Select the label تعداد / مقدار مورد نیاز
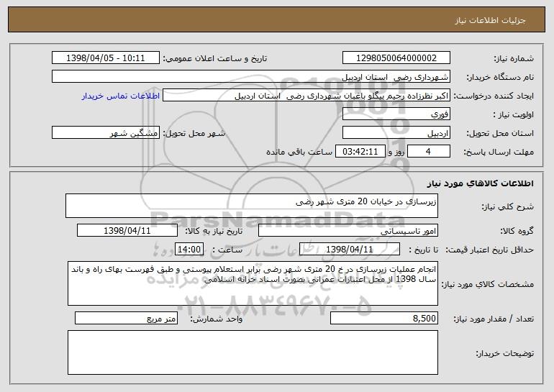 point(494,319)
